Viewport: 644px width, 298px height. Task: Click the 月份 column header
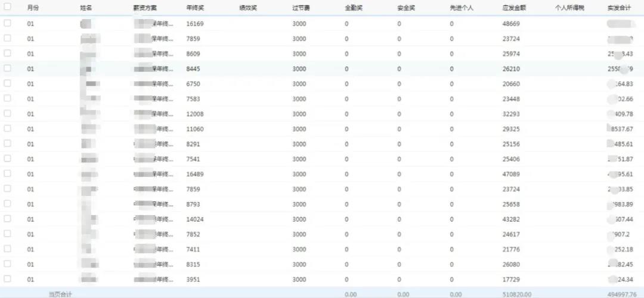(33, 8)
